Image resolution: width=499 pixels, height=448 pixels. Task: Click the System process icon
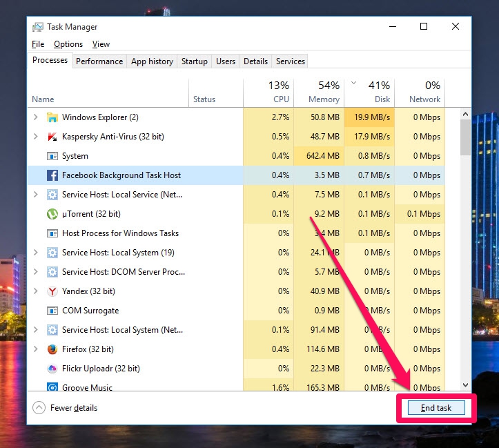tap(52, 156)
